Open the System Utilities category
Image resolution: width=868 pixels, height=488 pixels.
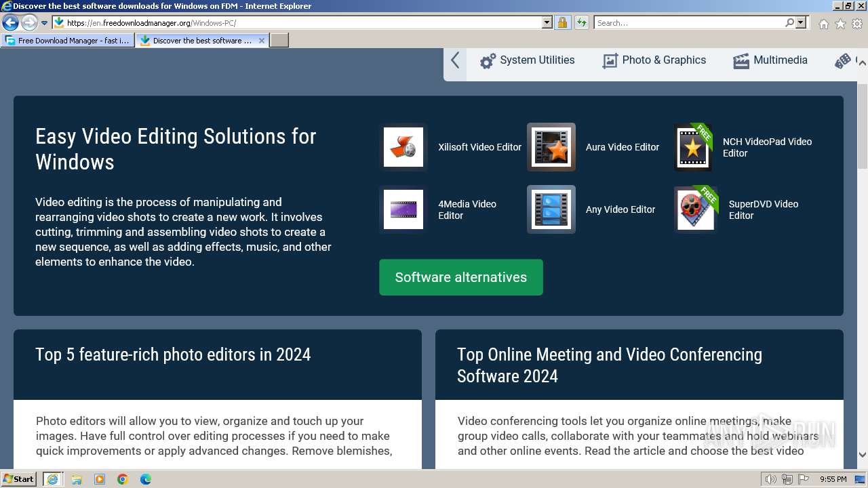(528, 60)
